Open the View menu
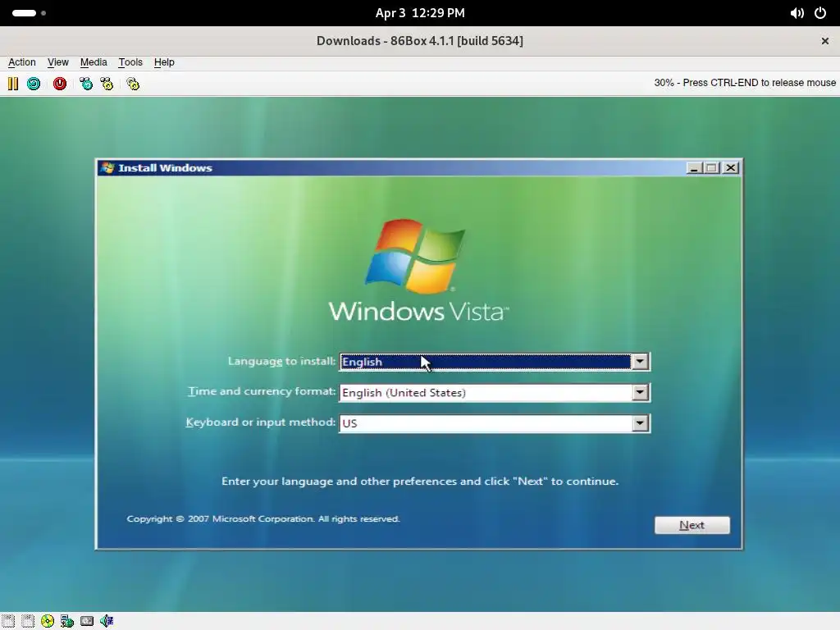This screenshot has height=630, width=840. tap(58, 62)
